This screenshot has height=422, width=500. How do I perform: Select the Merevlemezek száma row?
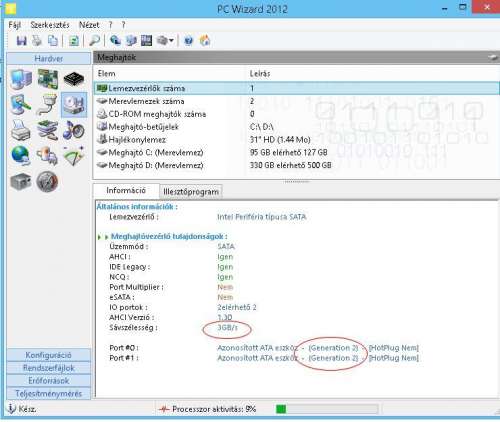pyautogui.click(x=296, y=101)
